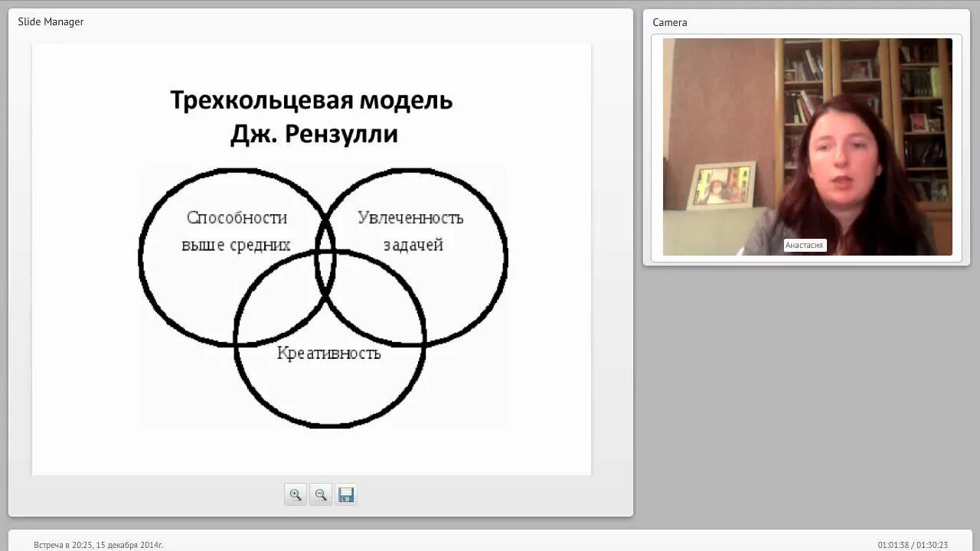980x551 pixels.
Task: Click the Увлеченность задачей label
Action: tap(411, 231)
